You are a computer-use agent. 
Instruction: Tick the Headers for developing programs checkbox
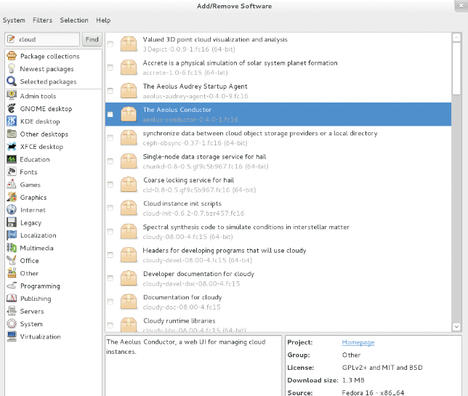click(110, 255)
